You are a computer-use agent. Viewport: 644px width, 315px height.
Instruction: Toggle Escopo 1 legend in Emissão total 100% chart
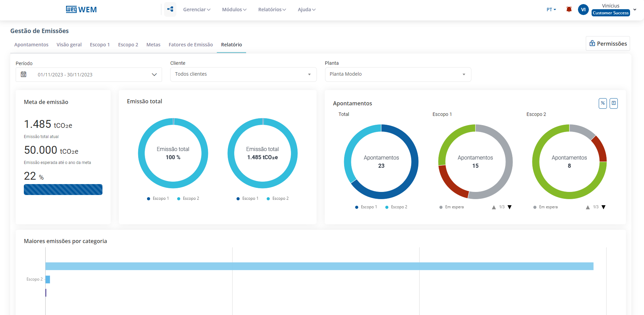(x=158, y=199)
